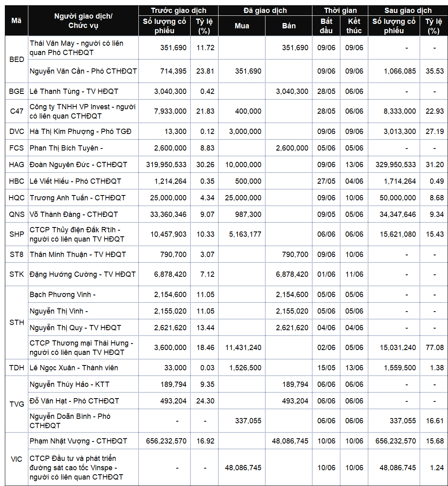Viewport: 448px width, 486px height.
Task: Select the "Kết thúc" column header
Action: pyautogui.click(x=354, y=26)
